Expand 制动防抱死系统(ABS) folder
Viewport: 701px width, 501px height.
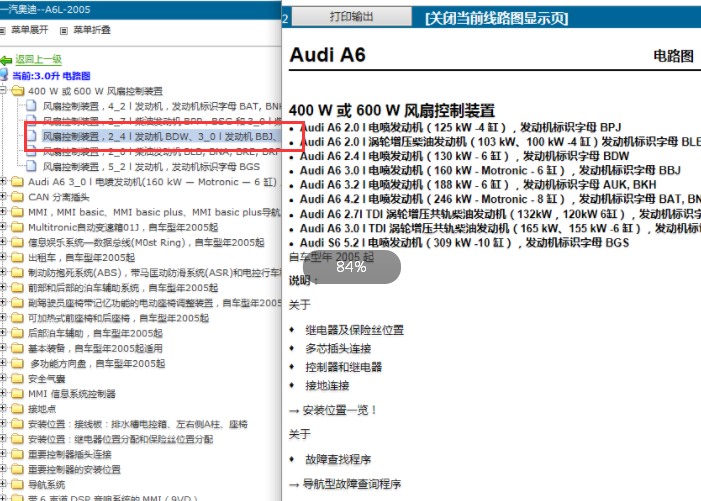[x=3, y=272]
